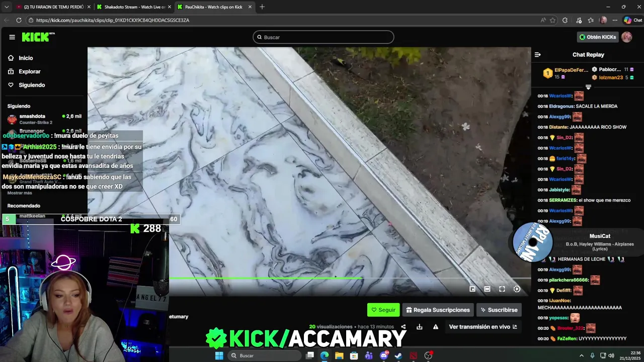Enter fullscreen on the video player
Viewport: 644px width, 362px height.
[x=502, y=289]
